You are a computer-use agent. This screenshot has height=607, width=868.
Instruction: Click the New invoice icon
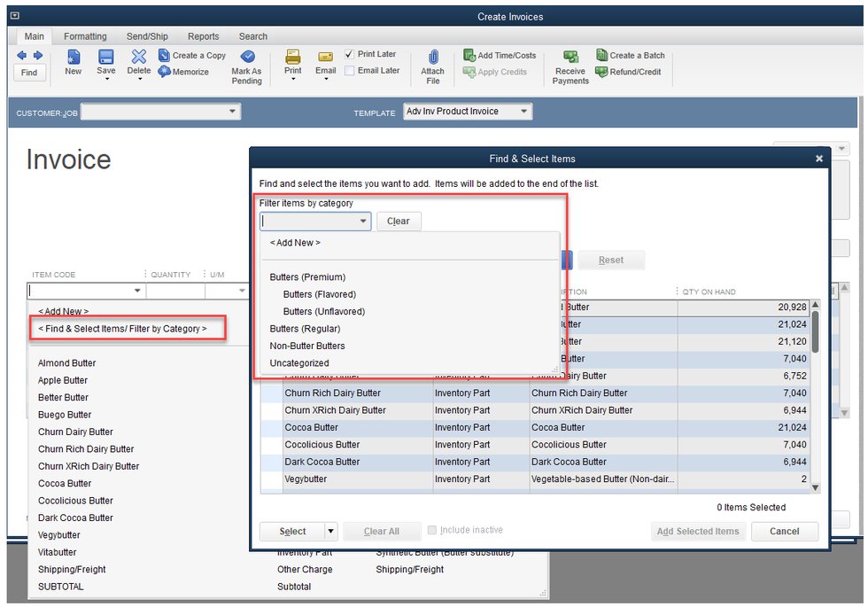tap(73, 58)
